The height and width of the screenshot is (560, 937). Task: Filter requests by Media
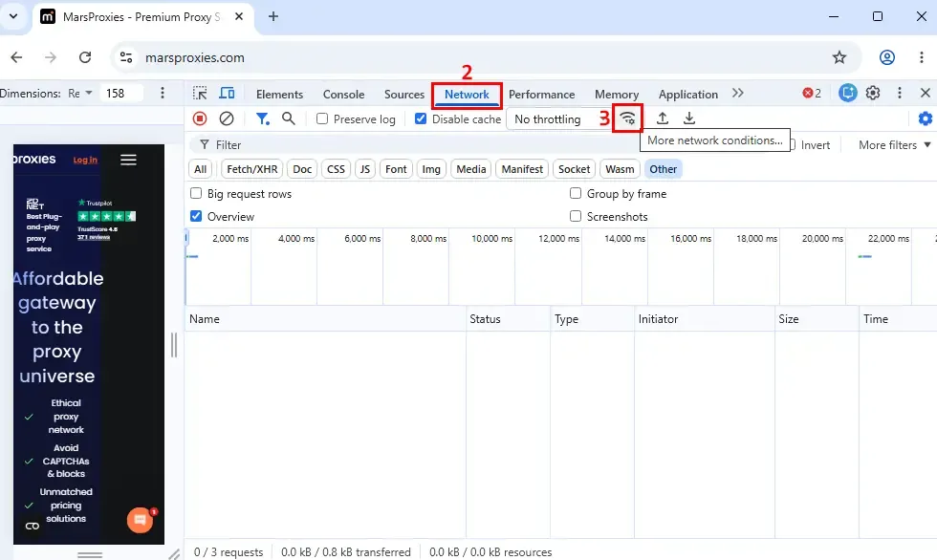pos(470,169)
